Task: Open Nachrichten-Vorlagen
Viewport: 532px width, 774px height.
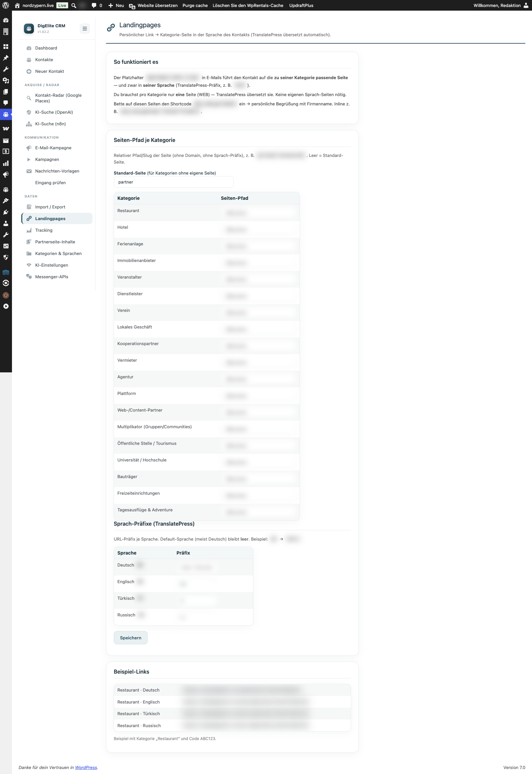Action: point(57,171)
